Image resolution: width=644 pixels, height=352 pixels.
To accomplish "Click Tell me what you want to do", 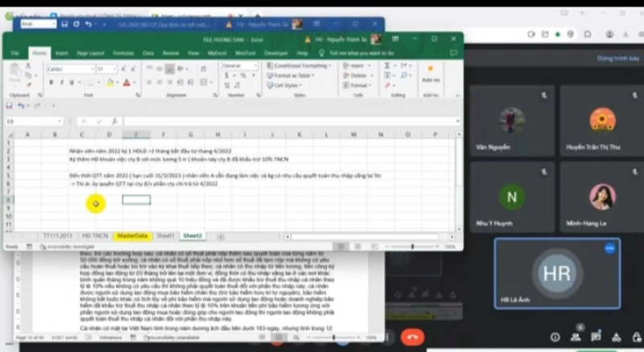I will 361,53.
